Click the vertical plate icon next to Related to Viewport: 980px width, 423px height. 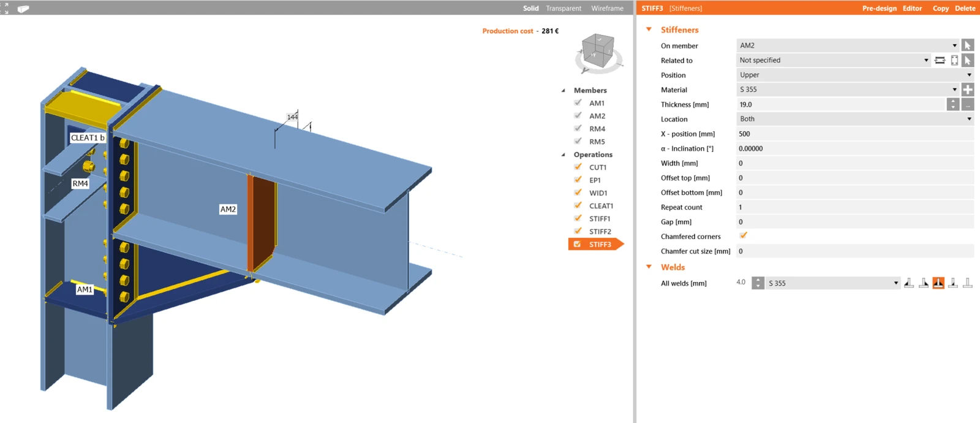click(954, 60)
